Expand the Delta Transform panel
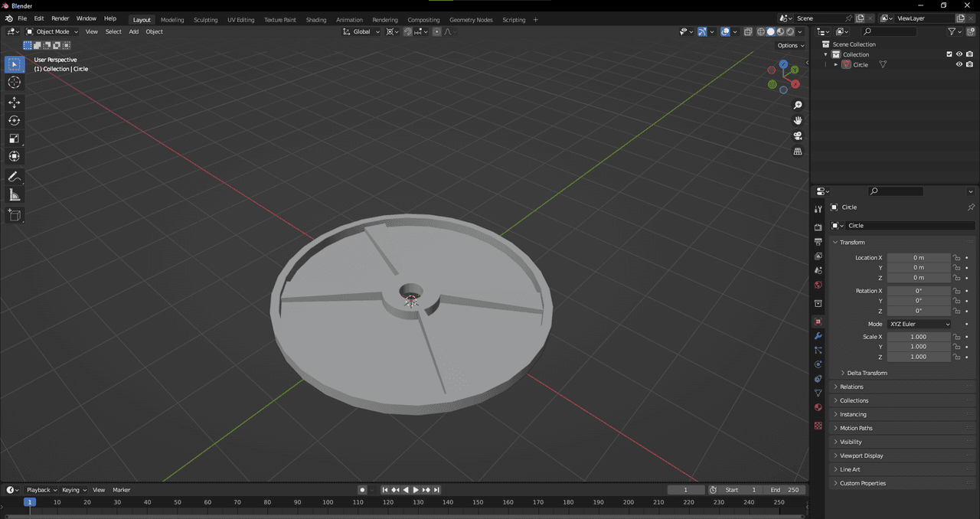Viewport: 980px width, 519px height. coord(867,373)
